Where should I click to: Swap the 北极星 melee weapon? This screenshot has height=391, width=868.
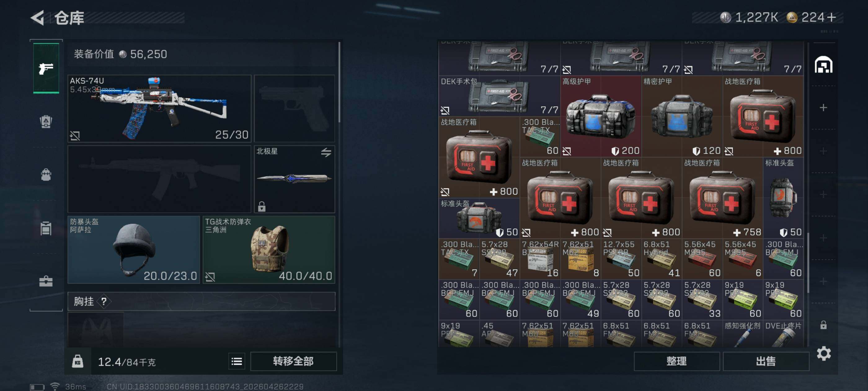(x=326, y=152)
